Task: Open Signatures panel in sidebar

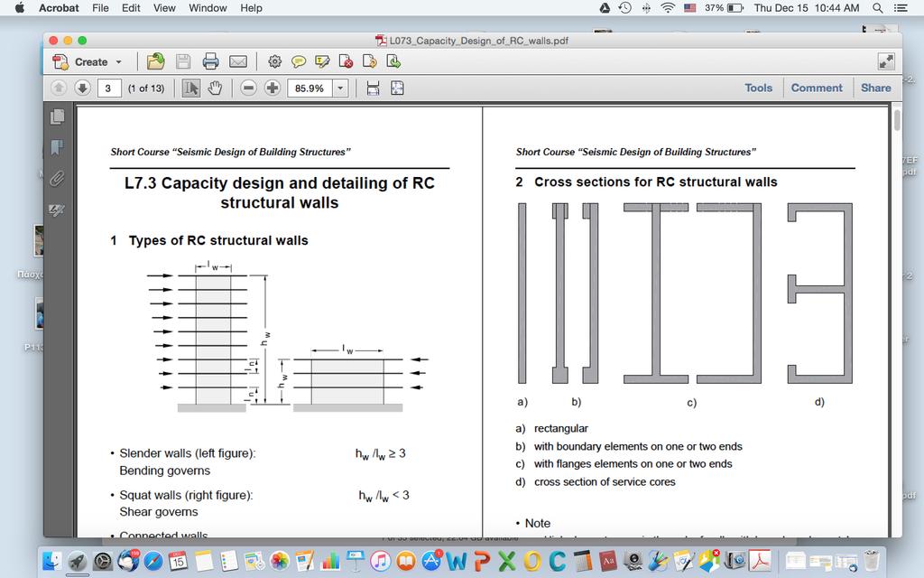Action: 57,210
